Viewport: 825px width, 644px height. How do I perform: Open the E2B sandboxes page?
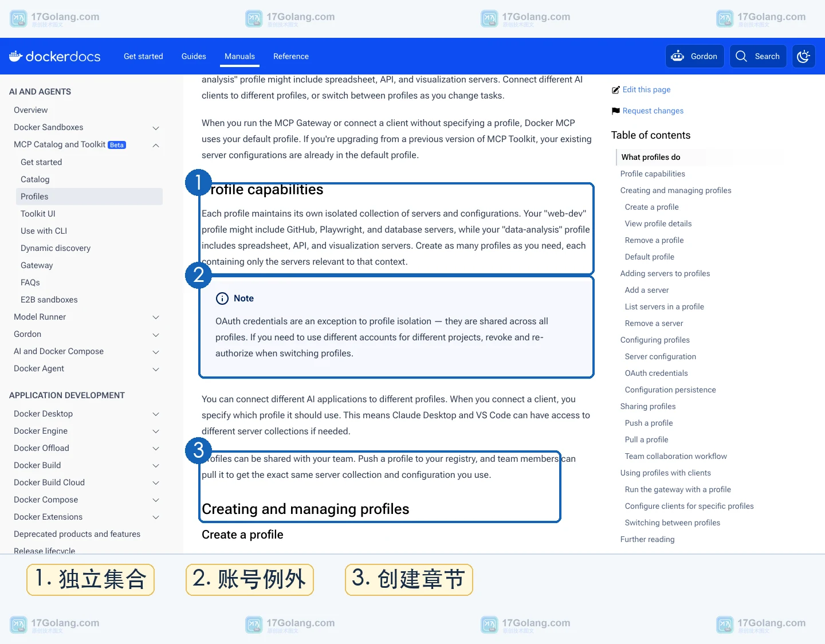click(x=49, y=300)
